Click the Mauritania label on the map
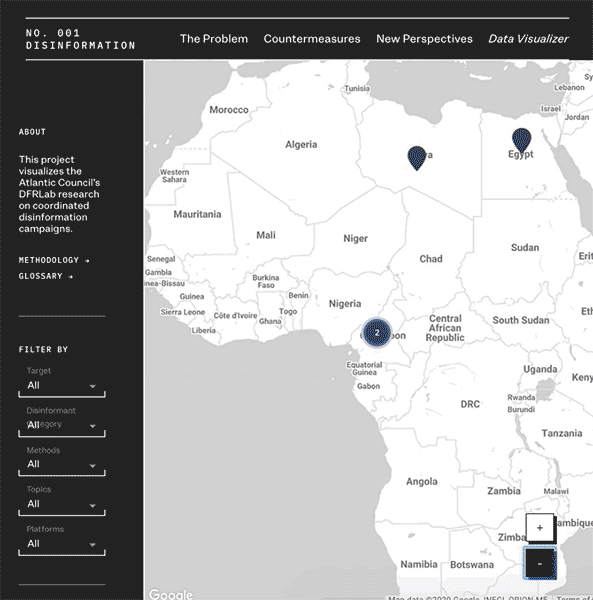The height and width of the screenshot is (600, 593). pyautogui.click(x=197, y=214)
